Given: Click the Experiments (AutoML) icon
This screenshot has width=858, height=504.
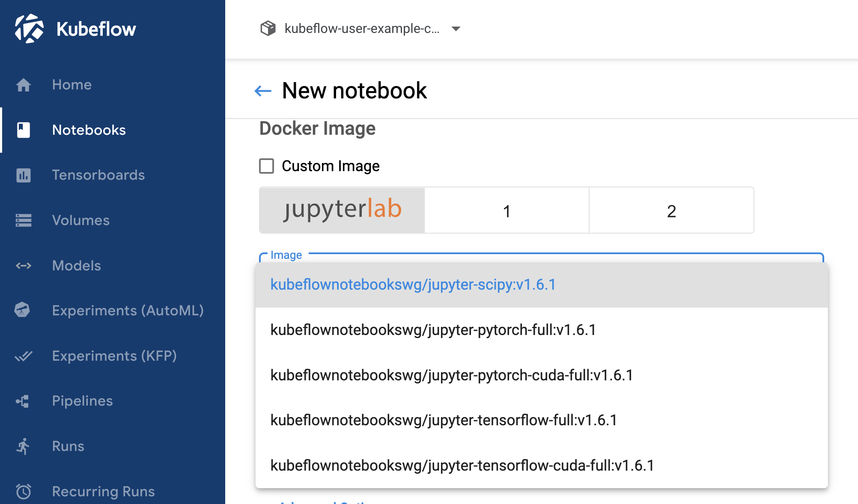Looking at the screenshot, I should coord(22,310).
